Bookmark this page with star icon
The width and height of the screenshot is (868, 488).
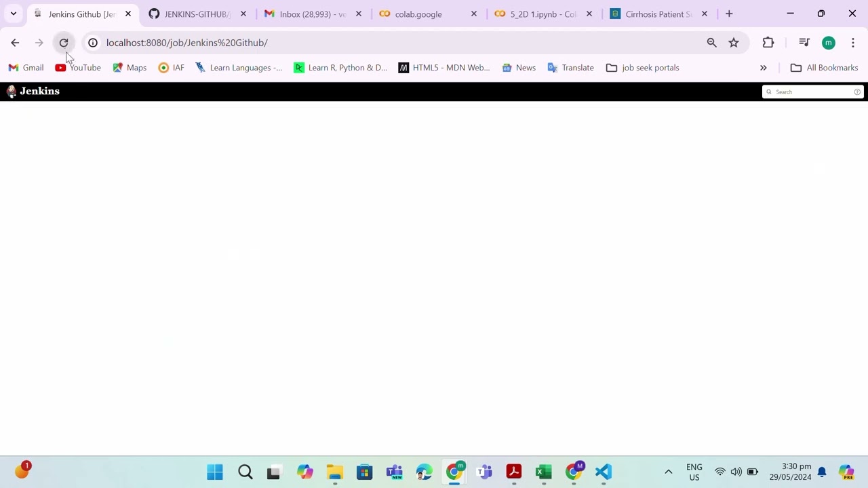tap(734, 43)
